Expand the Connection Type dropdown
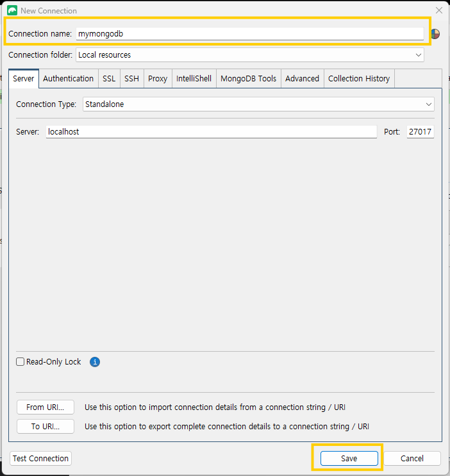 [258, 104]
